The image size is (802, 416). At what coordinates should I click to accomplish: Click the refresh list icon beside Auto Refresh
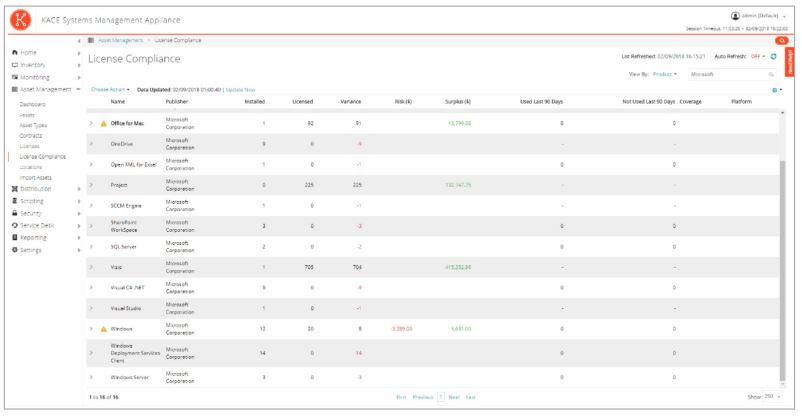pyautogui.click(x=773, y=56)
